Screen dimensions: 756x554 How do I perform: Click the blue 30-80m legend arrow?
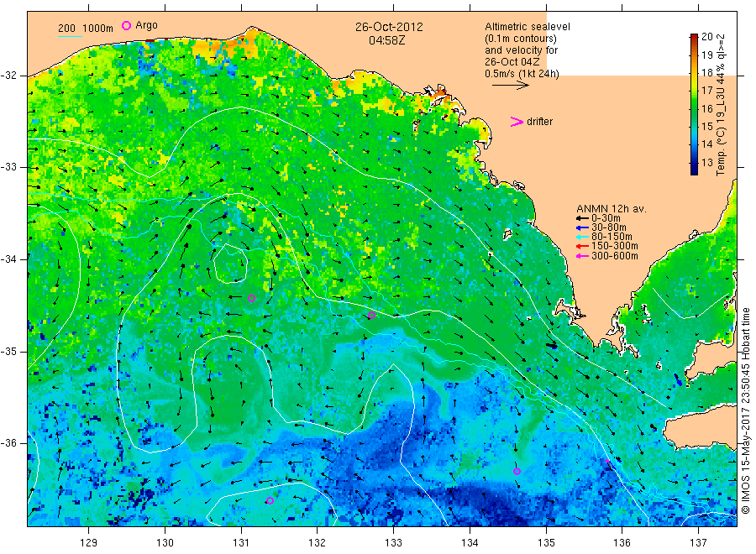click(x=583, y=227)
